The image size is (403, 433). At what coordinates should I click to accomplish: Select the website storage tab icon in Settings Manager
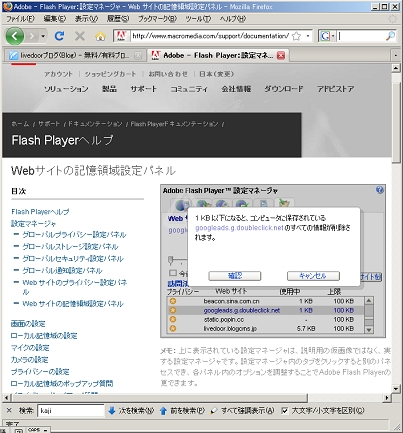(x=284, y=204)
